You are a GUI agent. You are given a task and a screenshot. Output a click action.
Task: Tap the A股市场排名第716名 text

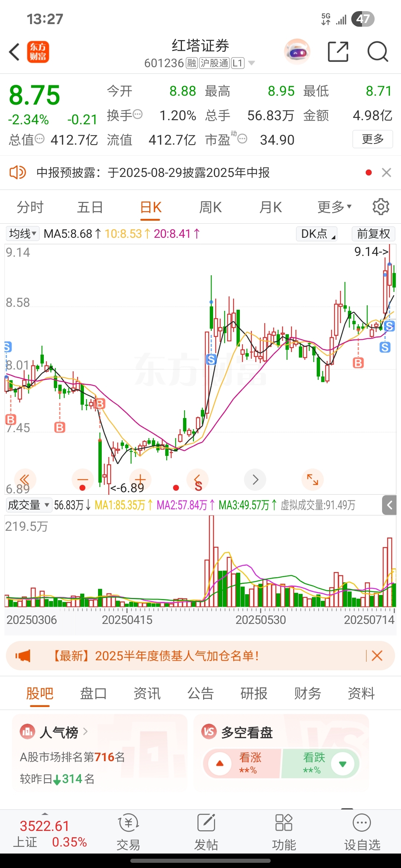(72, 757)
